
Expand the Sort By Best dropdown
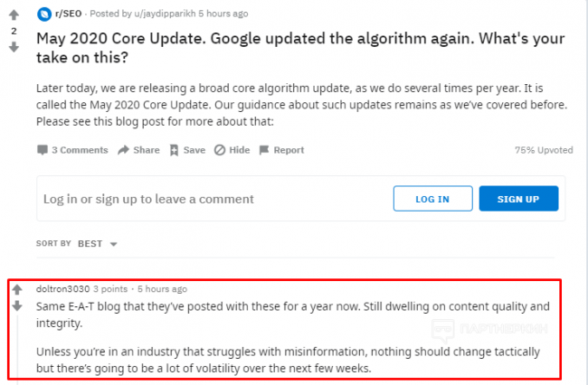coord(113,244)
